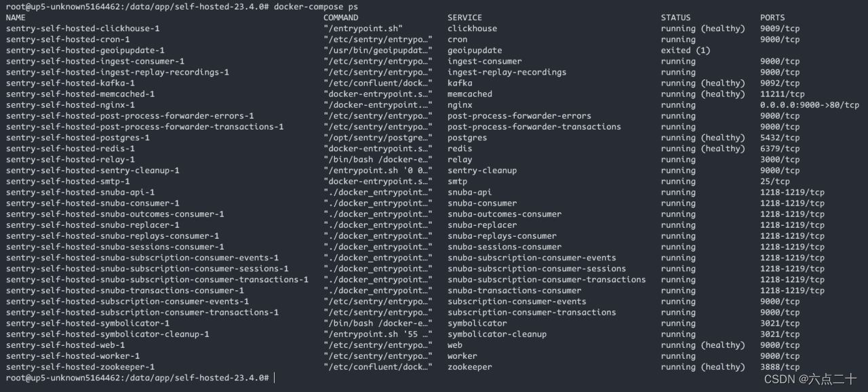Click the snuba-api service name
Viewport: 868px width, 392px height.
[470, 192]
